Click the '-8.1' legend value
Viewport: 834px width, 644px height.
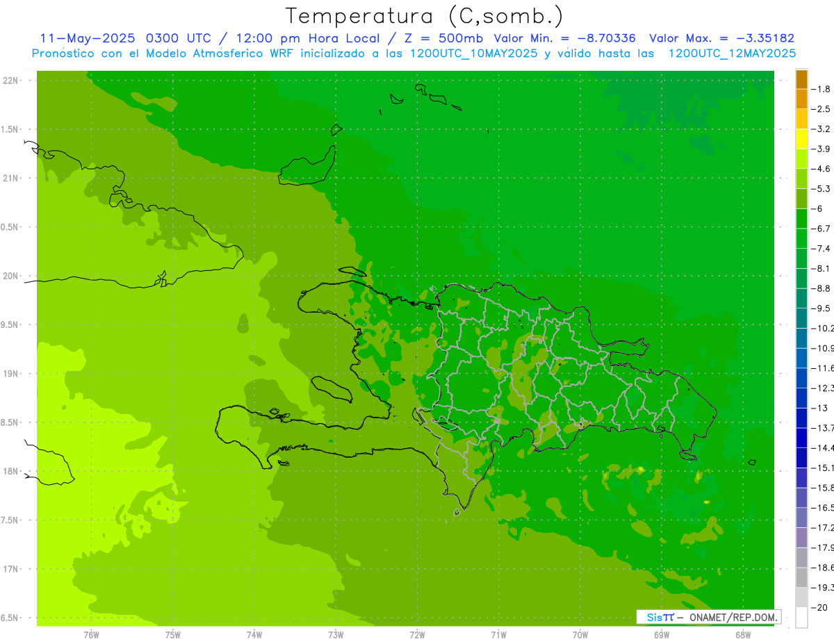(821, 268)
